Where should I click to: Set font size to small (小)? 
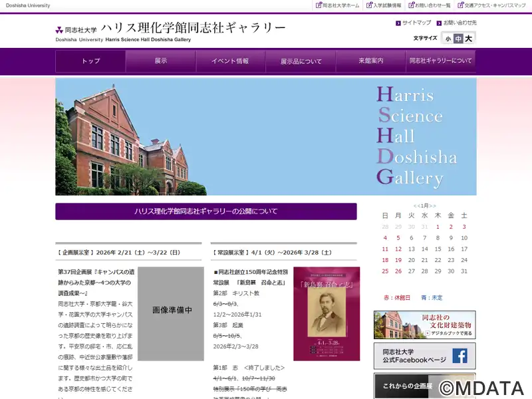pyautogui.click(x=448, y=39)
